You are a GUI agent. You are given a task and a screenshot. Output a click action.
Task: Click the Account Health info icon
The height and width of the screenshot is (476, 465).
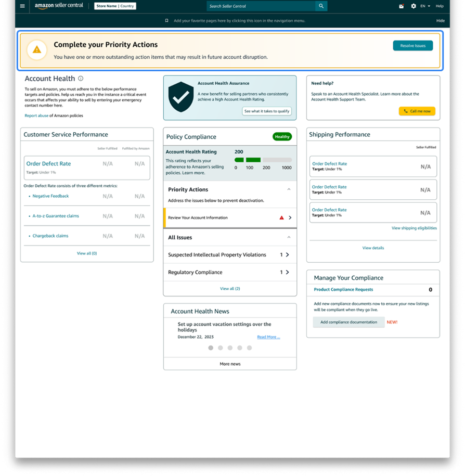click(x=81, y=79)
